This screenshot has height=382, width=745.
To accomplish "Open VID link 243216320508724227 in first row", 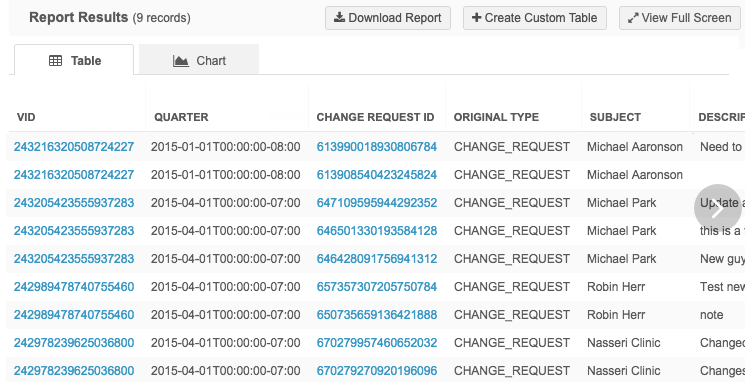I will click(x=74, y=147).
